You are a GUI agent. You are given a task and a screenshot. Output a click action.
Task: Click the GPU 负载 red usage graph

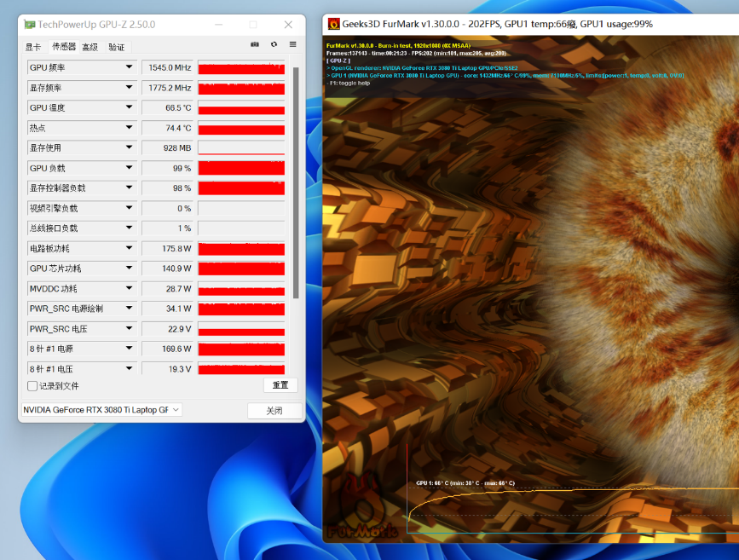pyautogui.click(x=241, y=168)
